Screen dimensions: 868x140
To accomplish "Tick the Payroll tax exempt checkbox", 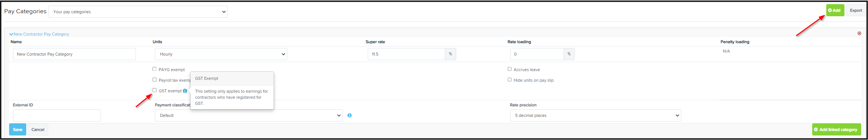I will (154, 79).
